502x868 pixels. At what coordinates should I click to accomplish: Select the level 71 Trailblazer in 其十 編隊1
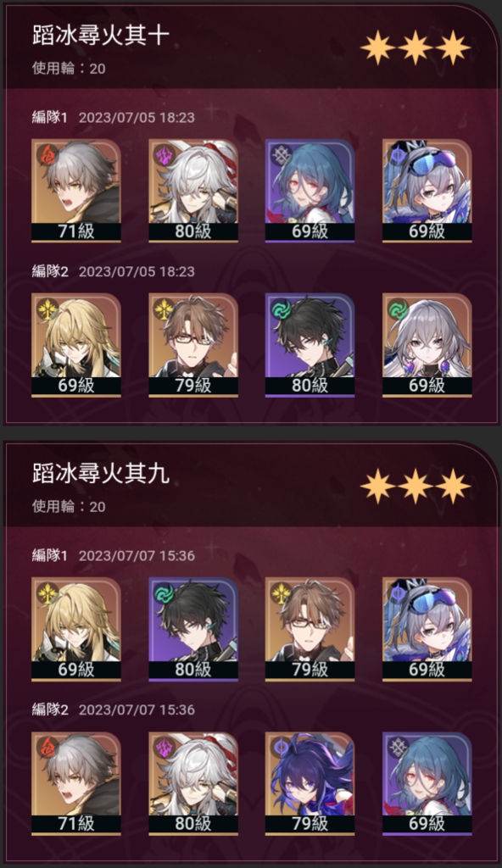point(76,191)
